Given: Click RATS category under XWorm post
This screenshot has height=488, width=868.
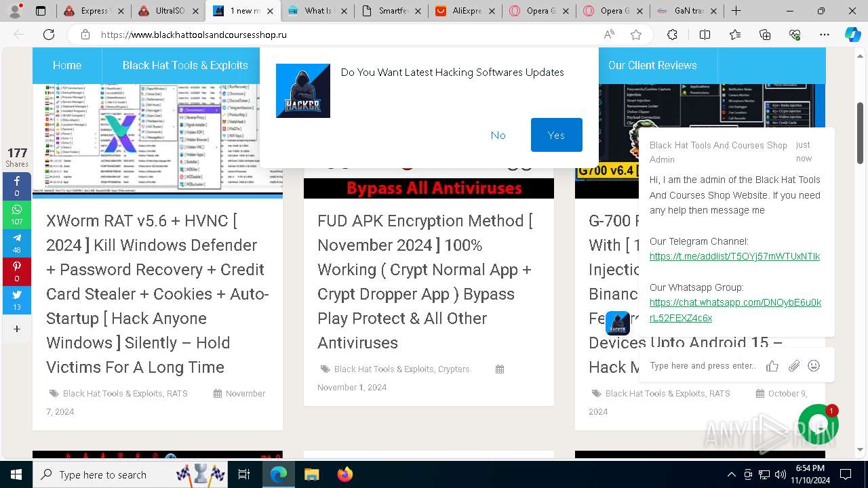Looking at the screenshot, I should pos(177,394).
